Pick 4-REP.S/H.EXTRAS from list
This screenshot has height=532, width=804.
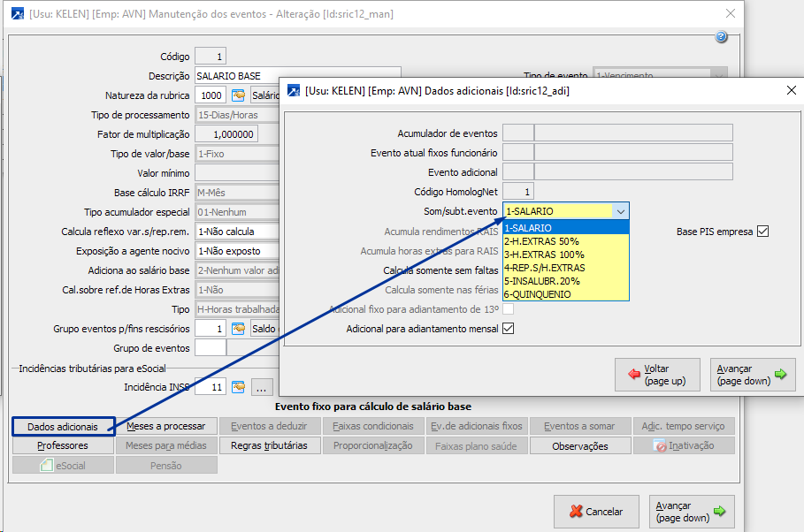pyautogui.click(x=565, y=268)
